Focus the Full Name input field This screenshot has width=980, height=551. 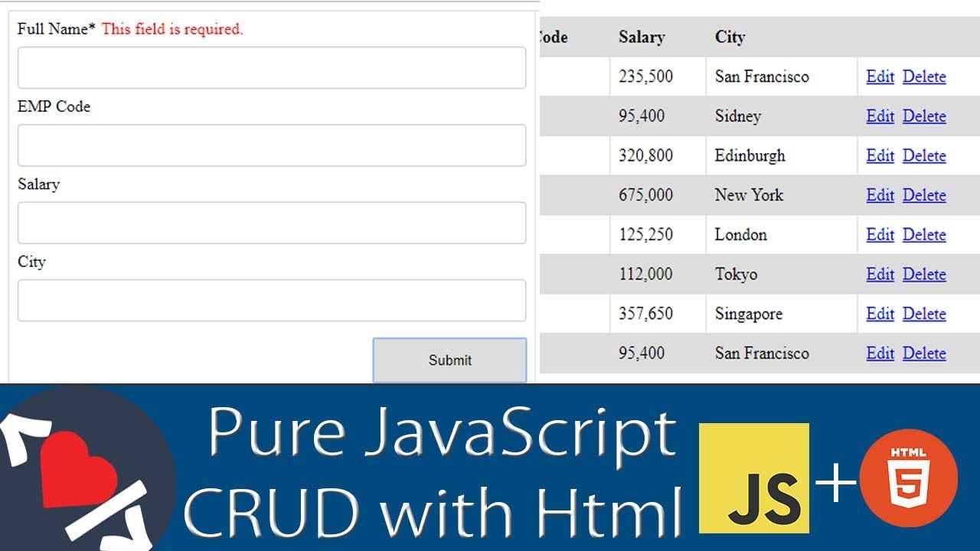tap(272, 67)
